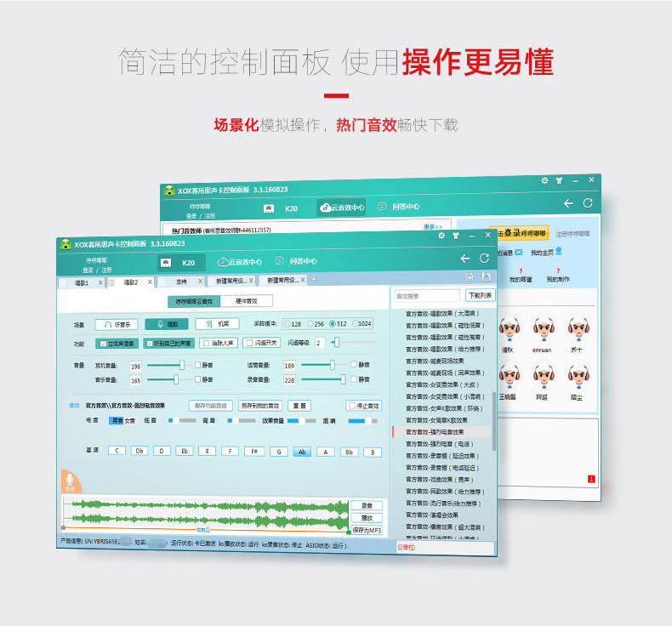Viewport: 672px width, 626px height.
Task: Switch to the 唱歌1 tab
Action: click(82, 282)
